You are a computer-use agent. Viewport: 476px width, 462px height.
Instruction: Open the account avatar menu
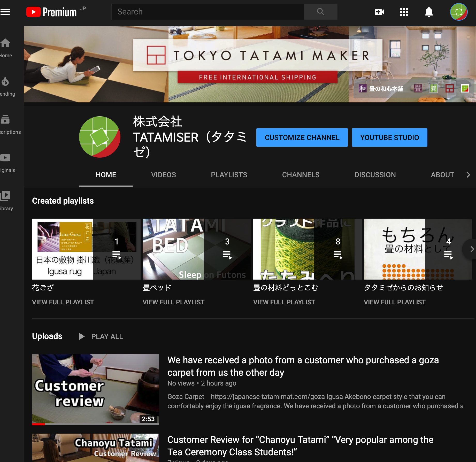point(459,12)
